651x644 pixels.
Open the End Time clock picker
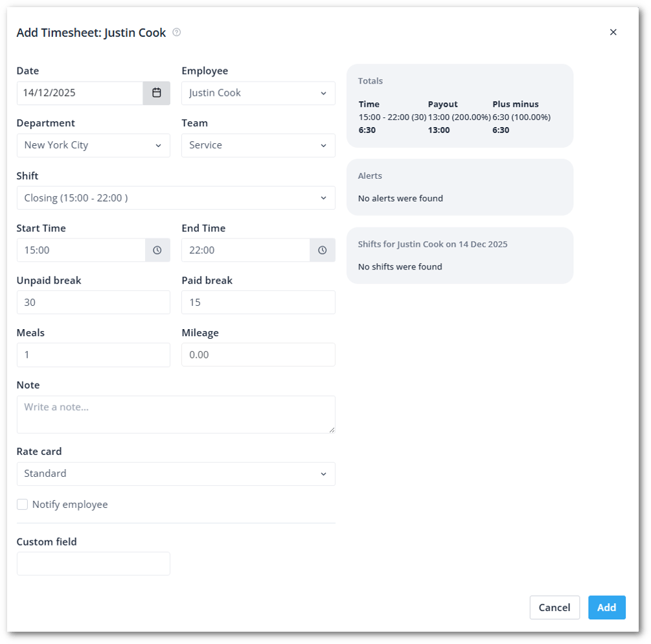pyautogui.click(x=322, y=250)
